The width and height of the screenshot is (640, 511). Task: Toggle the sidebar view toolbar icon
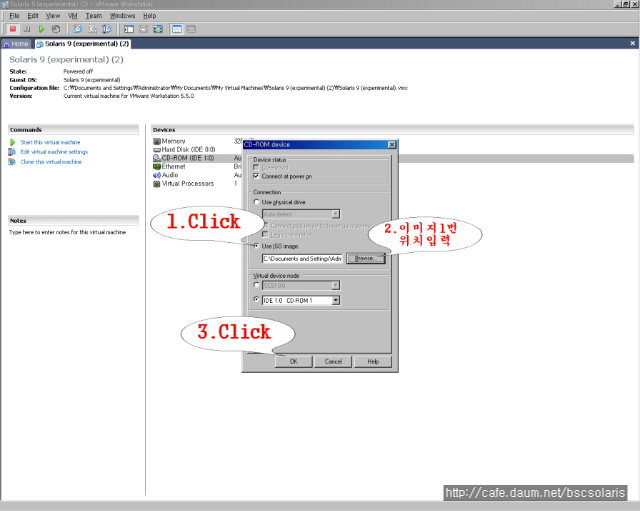click(x=129, y=29)
